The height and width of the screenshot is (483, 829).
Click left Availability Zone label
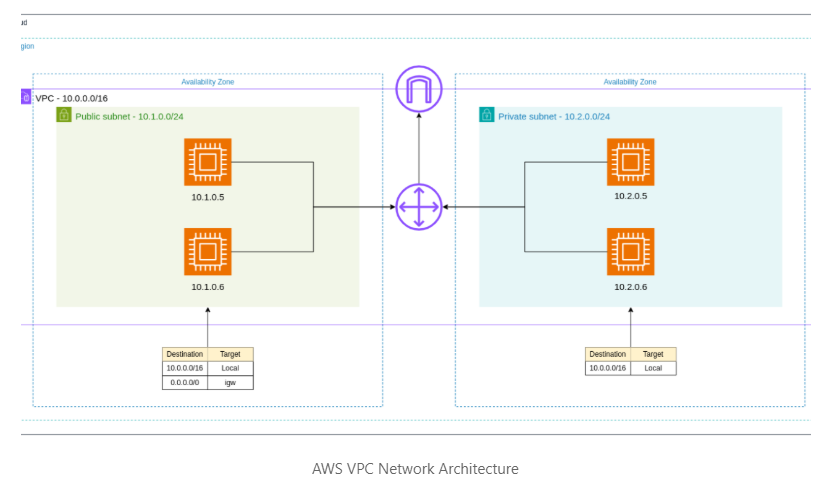(208, 82)
